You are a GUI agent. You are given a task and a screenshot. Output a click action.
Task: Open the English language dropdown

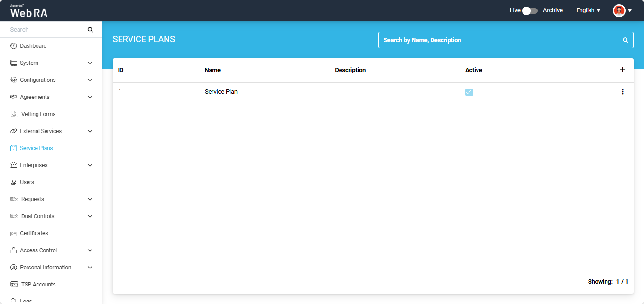pos(588,10)
